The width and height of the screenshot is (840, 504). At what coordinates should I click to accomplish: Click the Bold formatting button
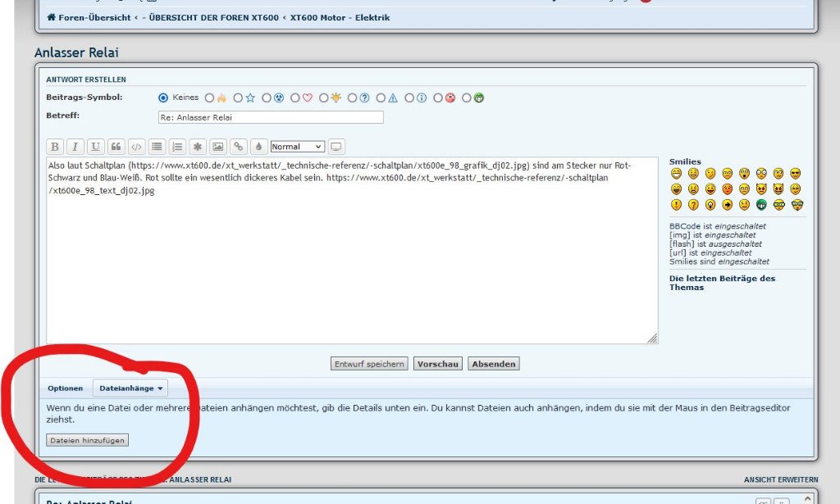click(x=55, y=147)
